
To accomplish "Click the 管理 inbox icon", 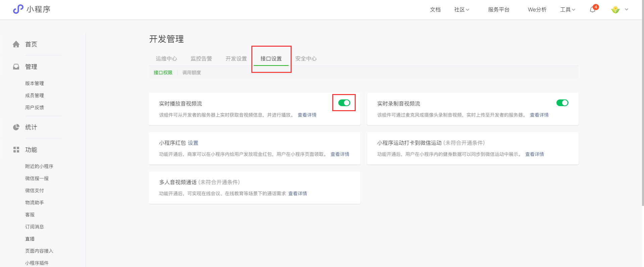I will point(16,67).
